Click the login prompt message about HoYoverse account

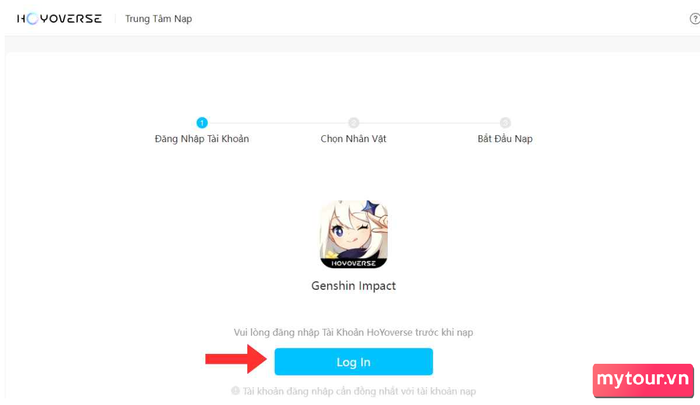point(354,332)
